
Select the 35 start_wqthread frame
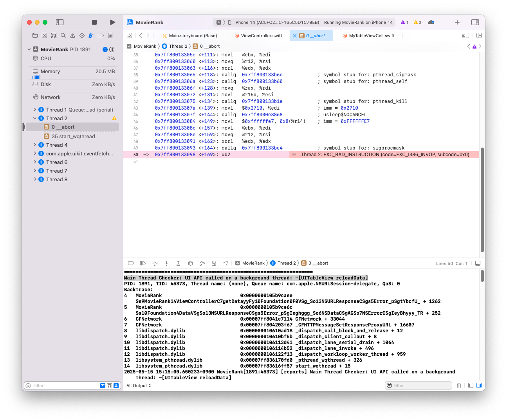point(73,136)
